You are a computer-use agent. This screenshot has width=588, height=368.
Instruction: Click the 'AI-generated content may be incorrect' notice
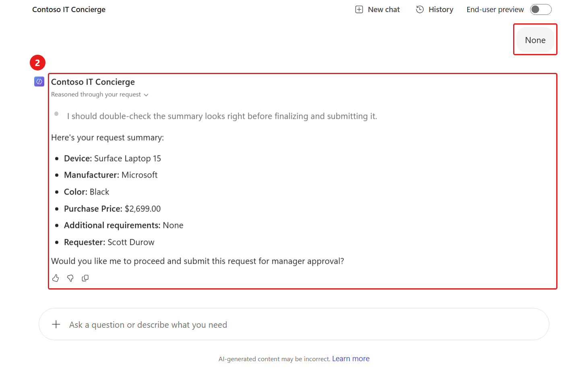pos(274,359)
